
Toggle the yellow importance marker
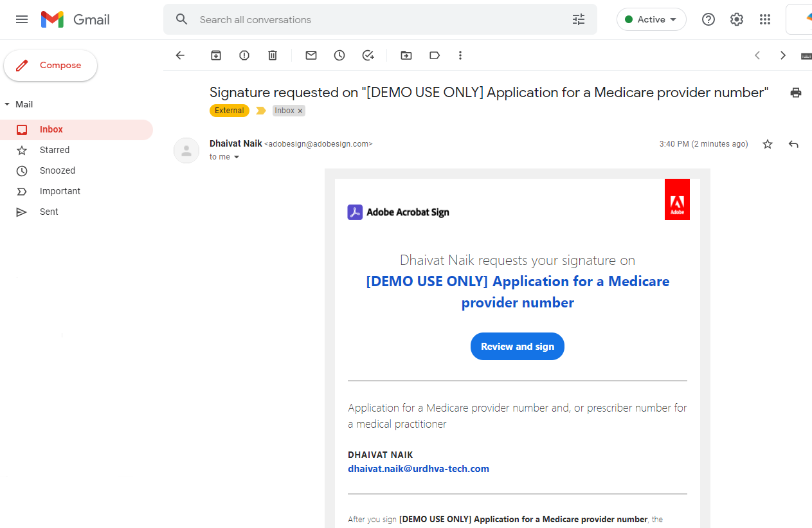(260, 111)
